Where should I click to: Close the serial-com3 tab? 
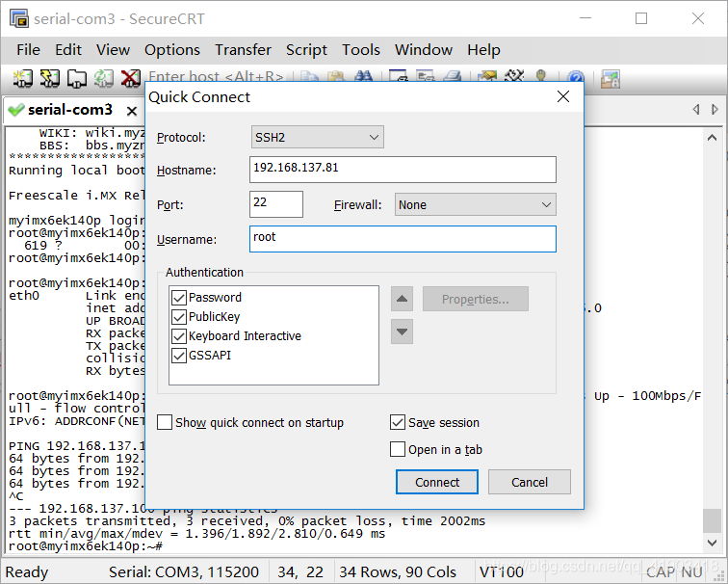pyautogui.click(x=132, y=111)
